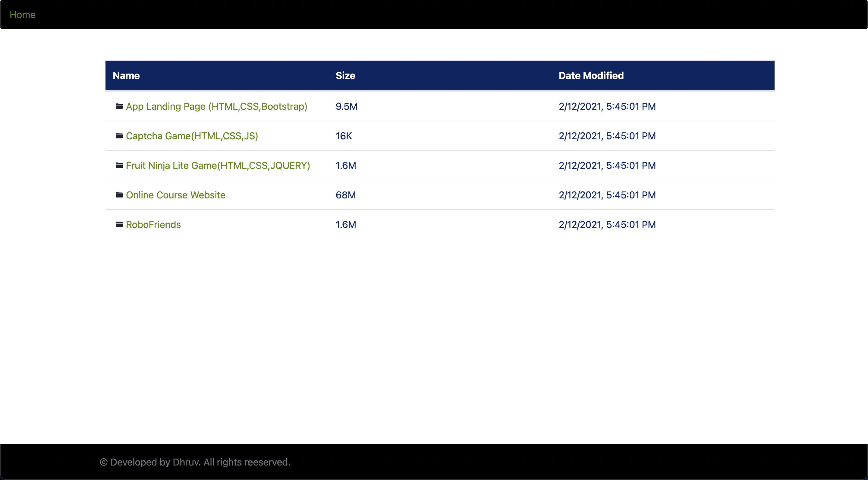Click RoboFriends date modified text

click(x=607, y=225)
